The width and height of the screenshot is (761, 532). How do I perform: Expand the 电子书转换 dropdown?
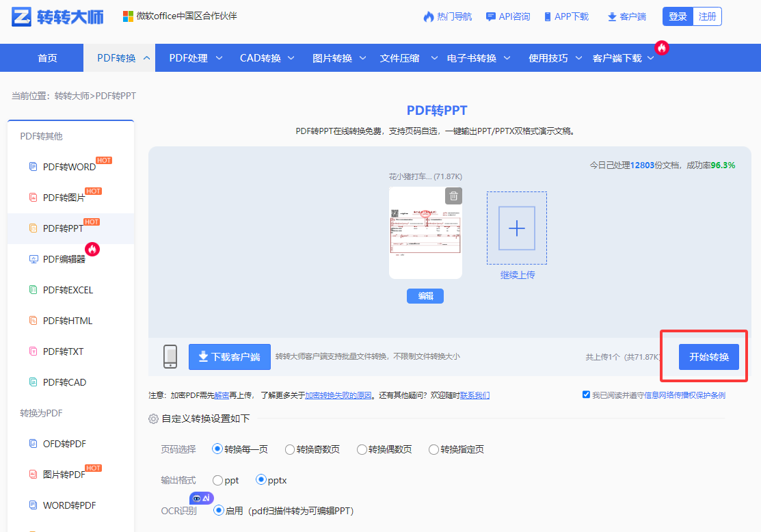507,57
